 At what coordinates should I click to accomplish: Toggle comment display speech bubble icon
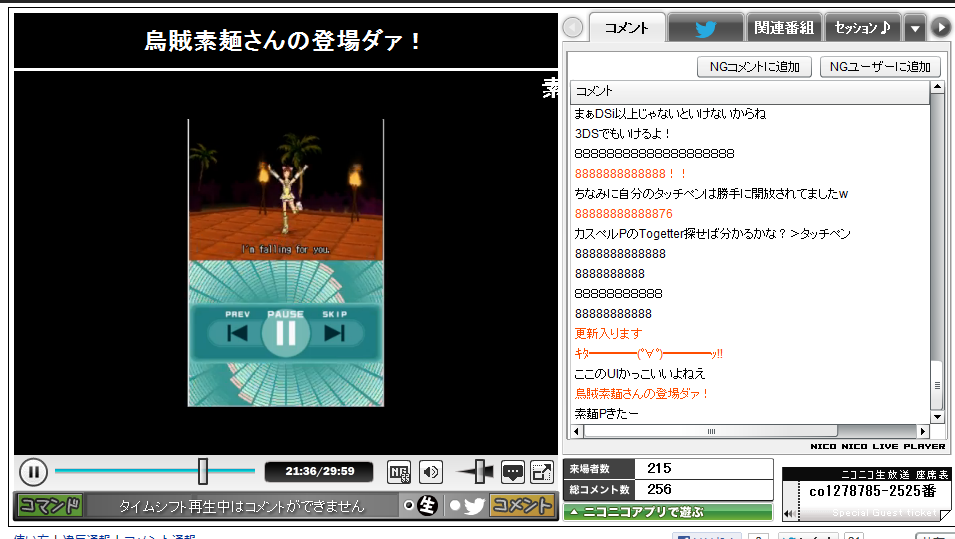click(x=513, y=472)
